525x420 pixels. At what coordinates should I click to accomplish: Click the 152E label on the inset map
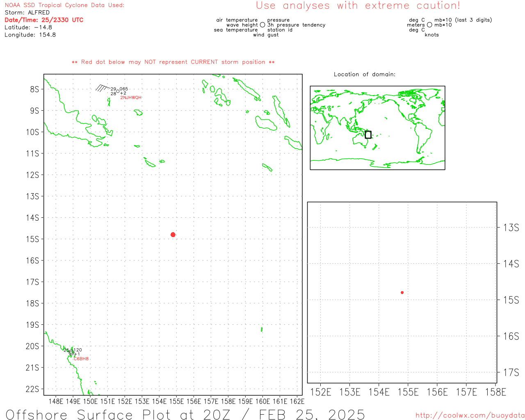coord(320,392)
